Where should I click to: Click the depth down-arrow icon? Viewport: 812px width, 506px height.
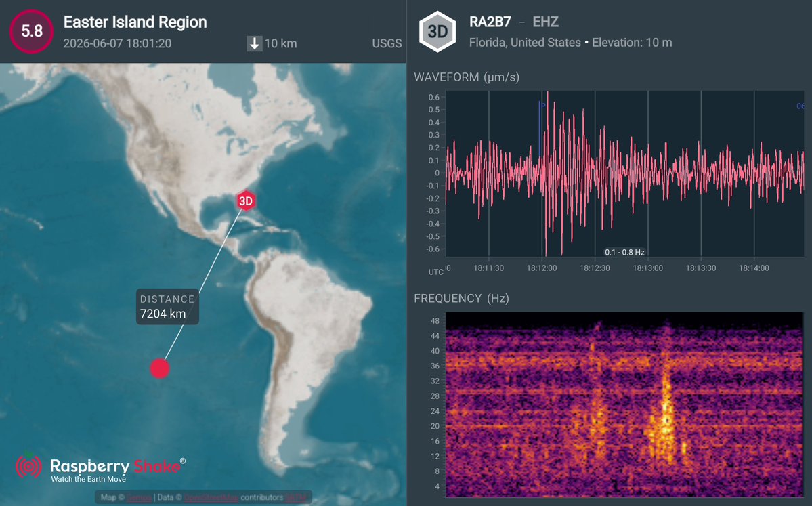pyautogui.click(x=254, y=43)
